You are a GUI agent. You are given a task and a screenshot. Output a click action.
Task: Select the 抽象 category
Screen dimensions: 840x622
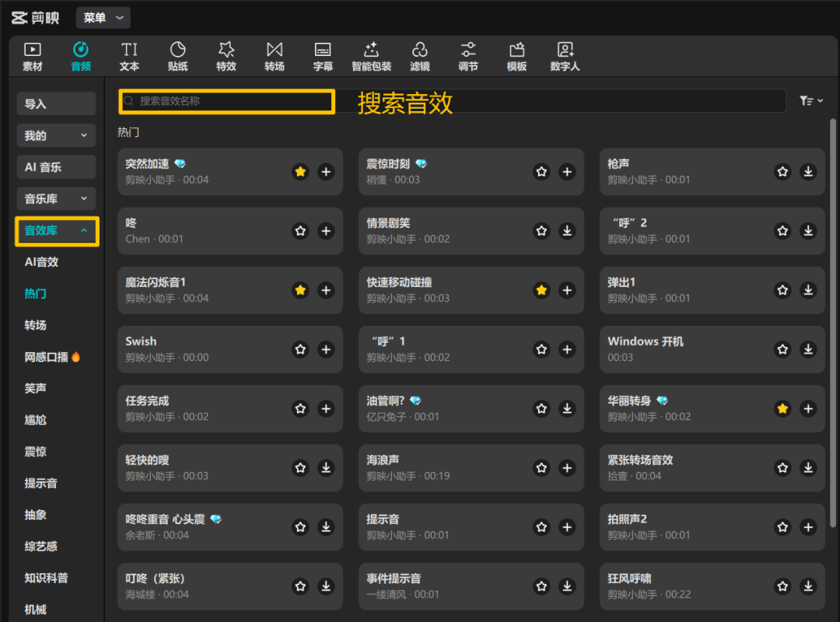pyautogui.click(x=35, y=515)
